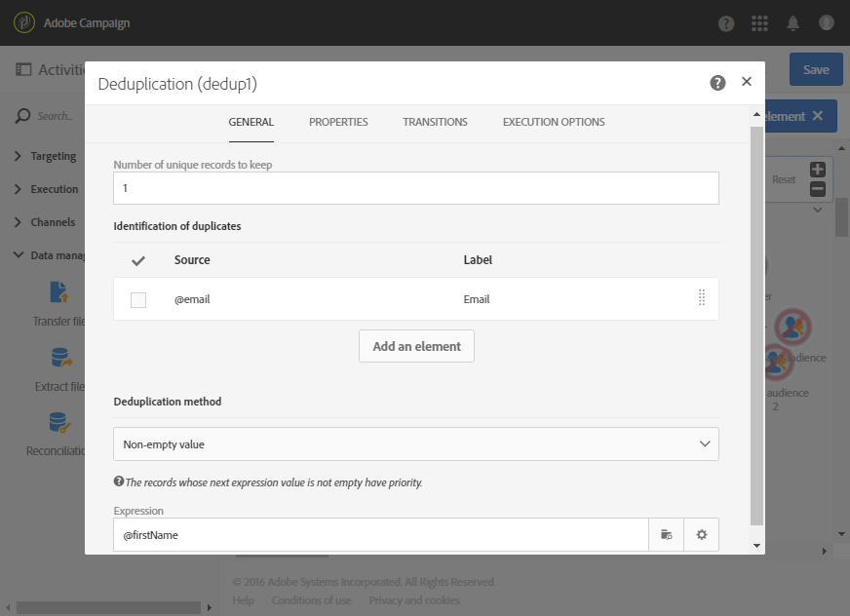Open the dialog help question mark
850x616 pixels.
point(718,83)
